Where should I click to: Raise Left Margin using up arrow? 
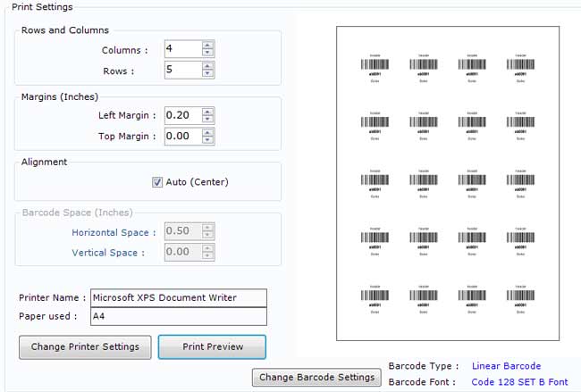point(207,112)
